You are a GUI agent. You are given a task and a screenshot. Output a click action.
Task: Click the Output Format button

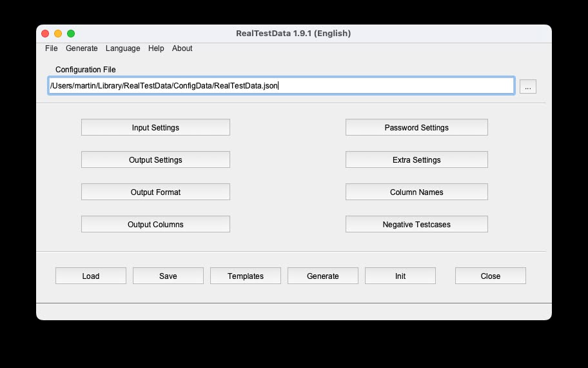coord(155,192)
